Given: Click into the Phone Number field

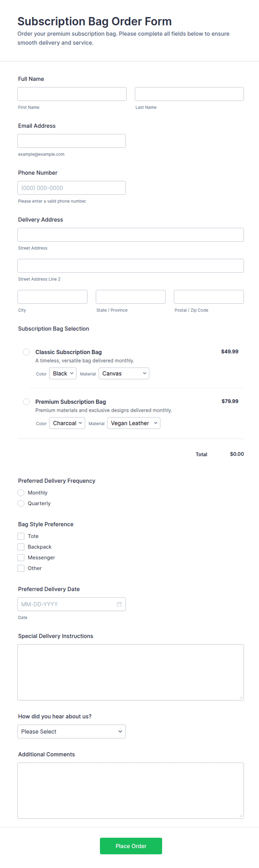Looking at the screenshot, I should point(72,188).
